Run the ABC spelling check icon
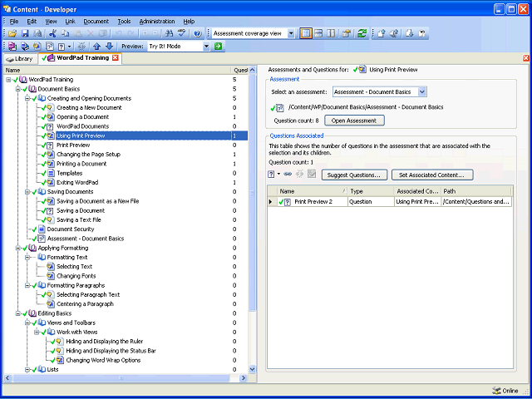The width and height of the screenshot is (532, 399). tap(182, 33)
